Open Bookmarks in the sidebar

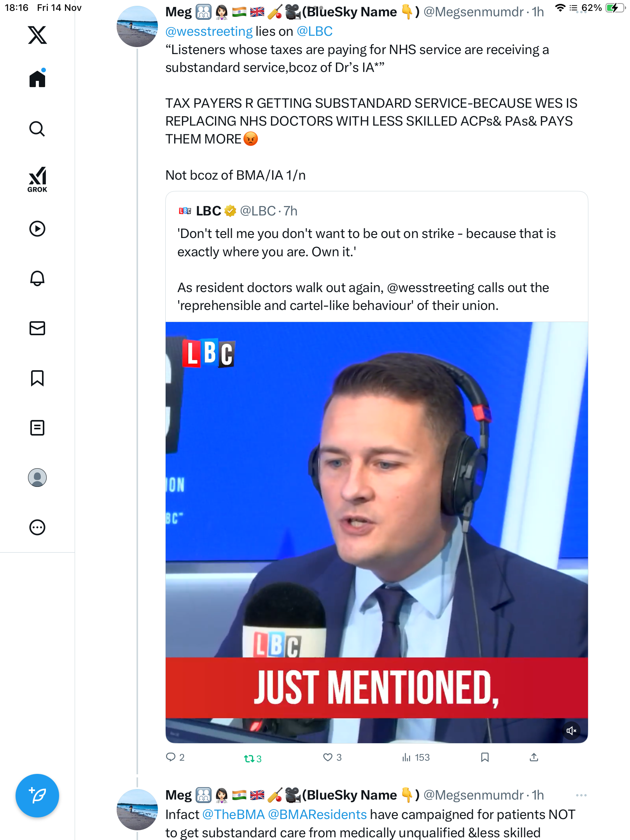tap(37, 378)
